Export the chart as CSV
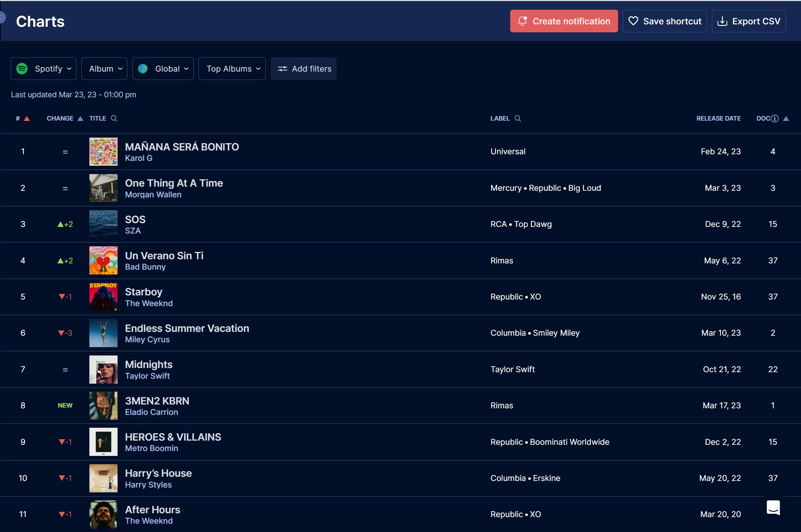This screenshot has width=801, height=532. point(748,21)
